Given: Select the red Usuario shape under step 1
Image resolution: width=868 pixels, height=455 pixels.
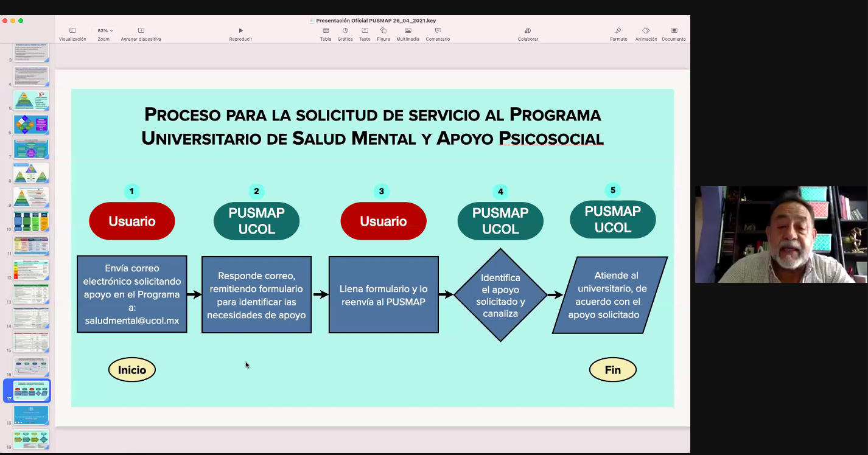Looking at the screenshot, I should 132,221.
